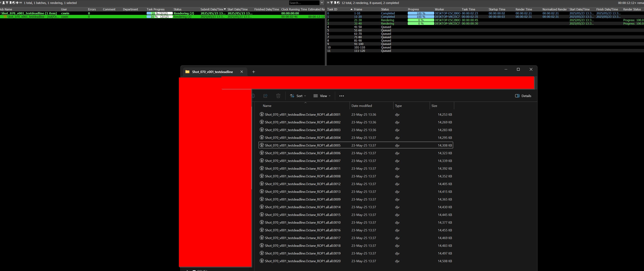The width and height of the screenshot is (644, 271).
Task: Click the collapse-all minus icon in jobs toolbar
Action: [x=21, y=3]
